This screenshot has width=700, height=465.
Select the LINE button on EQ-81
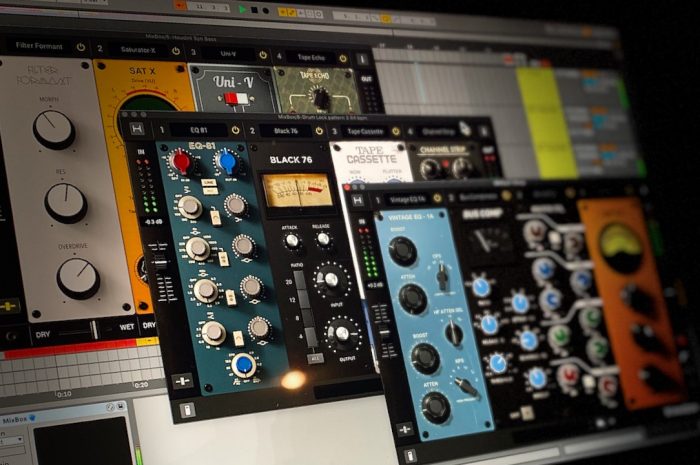(208, 183)
